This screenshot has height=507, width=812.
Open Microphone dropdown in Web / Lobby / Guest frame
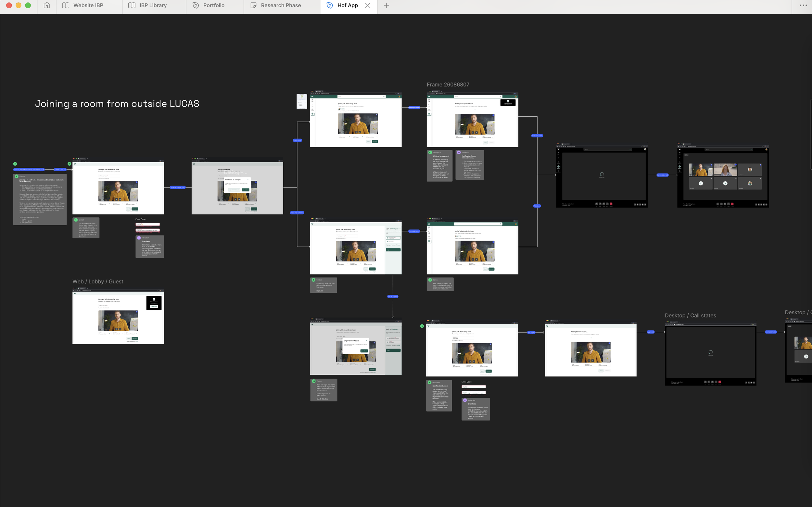point(119,334)
